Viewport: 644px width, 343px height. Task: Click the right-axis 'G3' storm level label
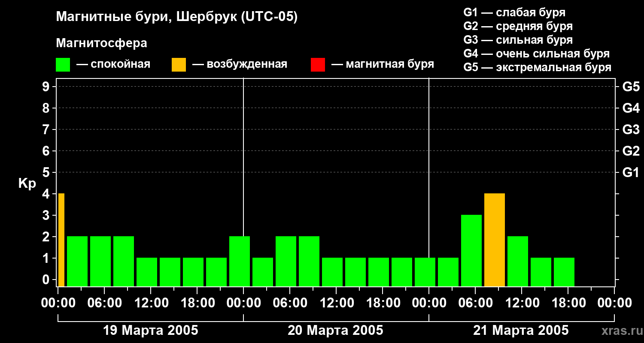(x=631, y=130)
